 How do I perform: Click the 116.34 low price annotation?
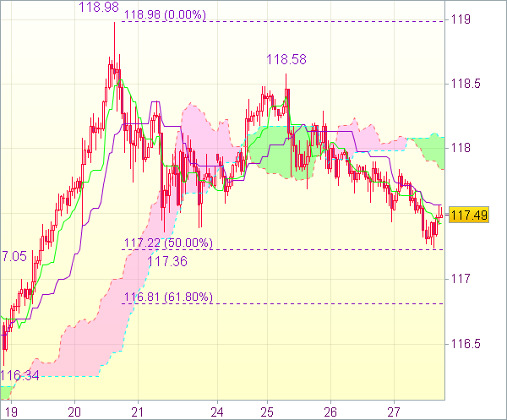tap(19, 375)
